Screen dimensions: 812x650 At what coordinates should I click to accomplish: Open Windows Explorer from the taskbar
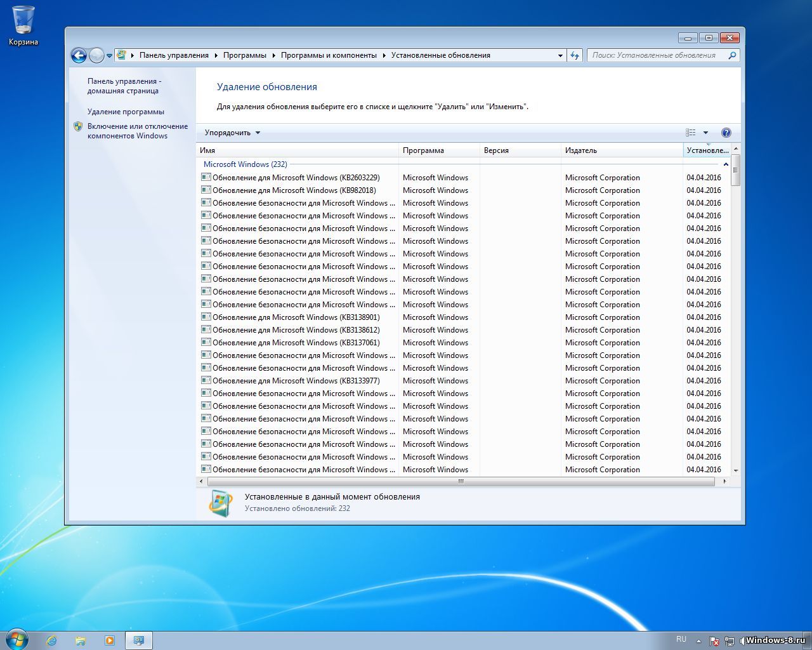click(81, 640)
